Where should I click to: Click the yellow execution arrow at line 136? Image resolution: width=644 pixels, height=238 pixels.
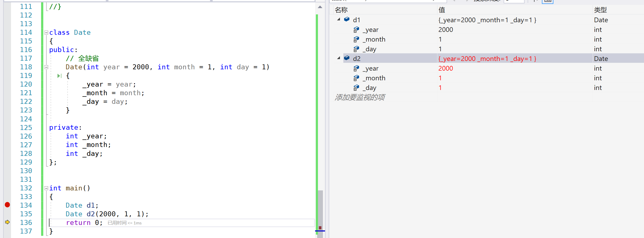point(8,222)
